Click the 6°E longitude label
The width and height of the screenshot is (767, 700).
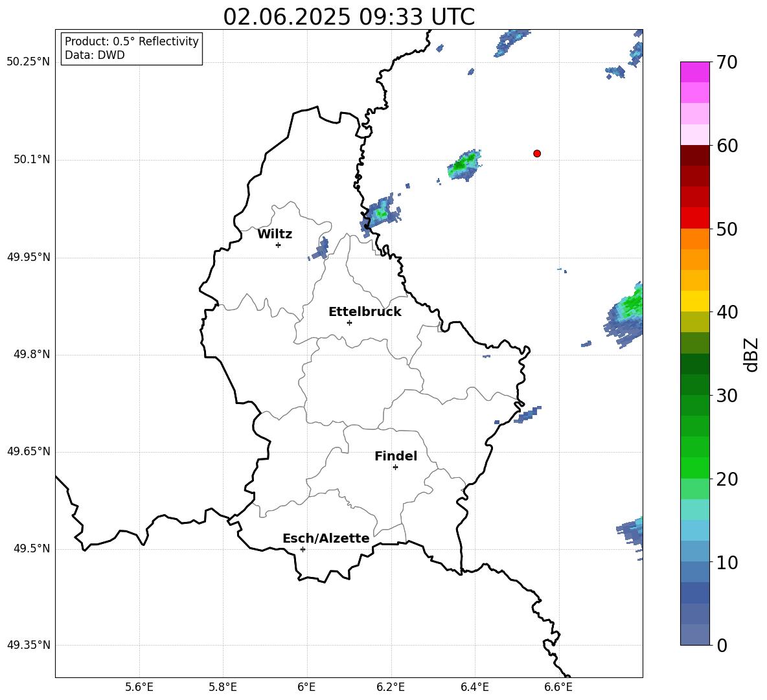tap(306, 687)
